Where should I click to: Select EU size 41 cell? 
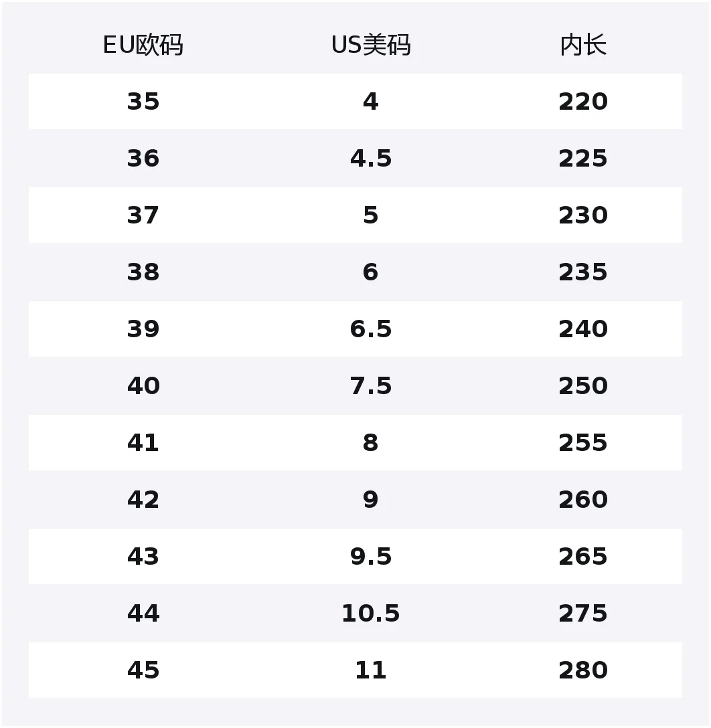pos(143,443)
